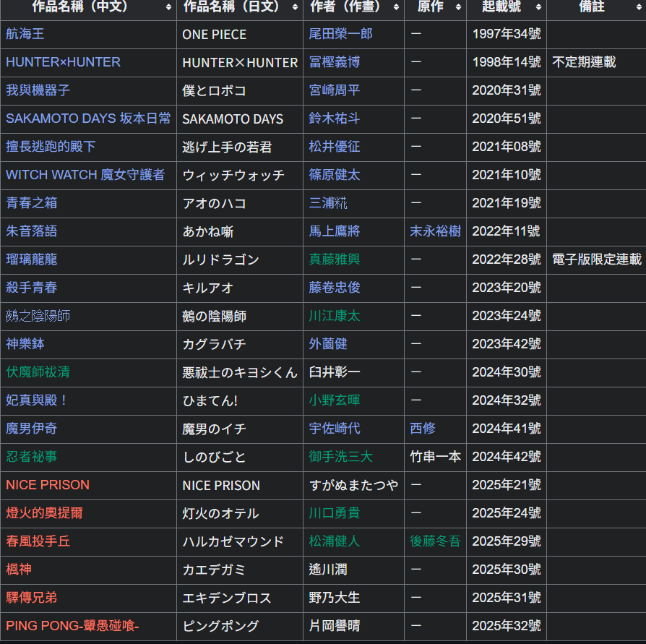Image resolution: width=646 pixels, height=644 pixels.
Task: Click the 忍者祕事 link
Action: tap(32, 457)
